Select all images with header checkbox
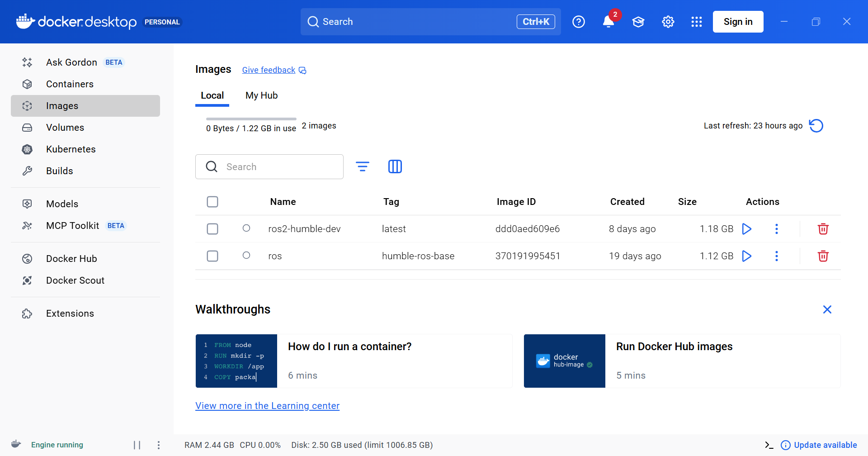This screenshot has height=456, width=868. pyautogui.click(x=212, y=202)
